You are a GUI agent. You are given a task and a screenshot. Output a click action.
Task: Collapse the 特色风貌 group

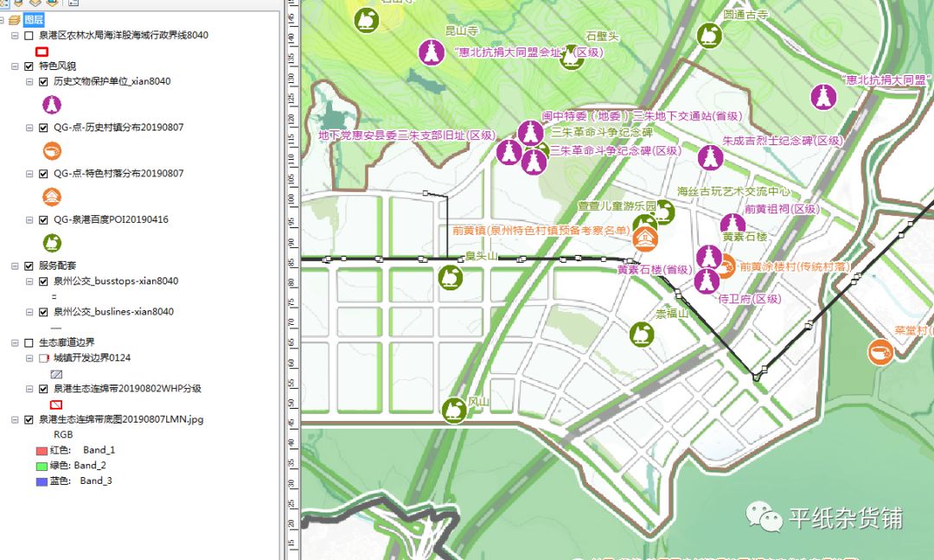click(15, 66)
